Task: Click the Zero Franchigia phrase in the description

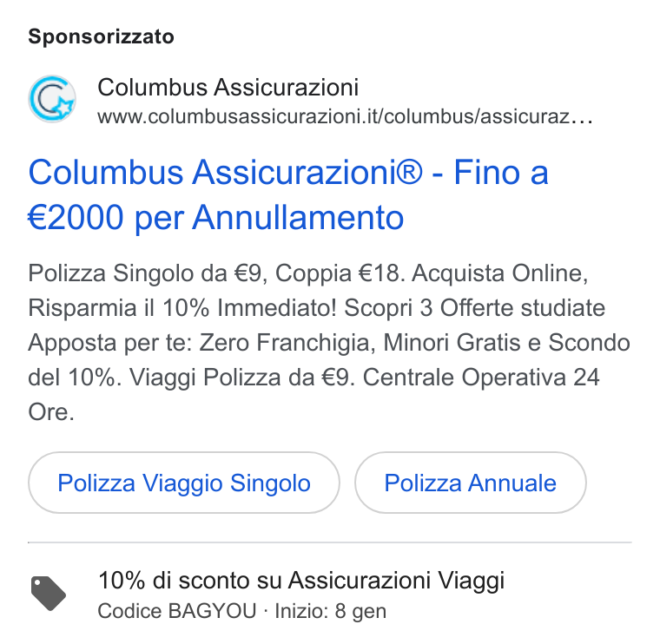Action: click(x=287, y=343)
